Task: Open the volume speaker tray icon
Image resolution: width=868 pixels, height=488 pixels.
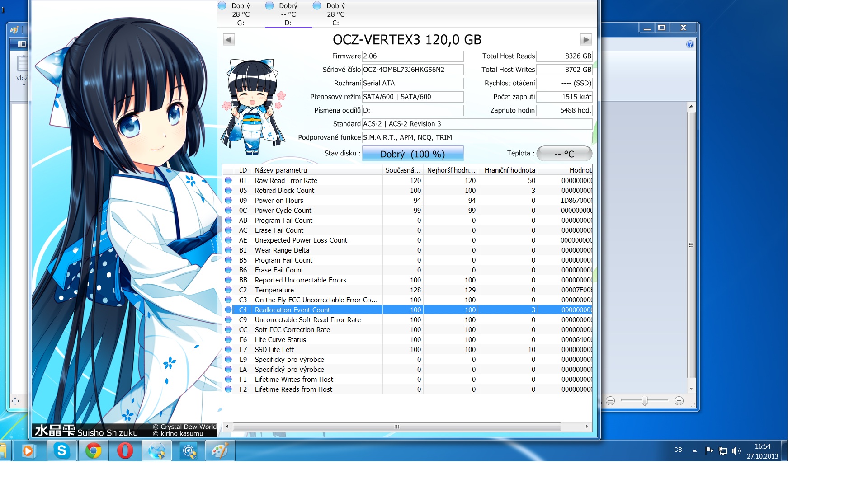Action: 736,451
